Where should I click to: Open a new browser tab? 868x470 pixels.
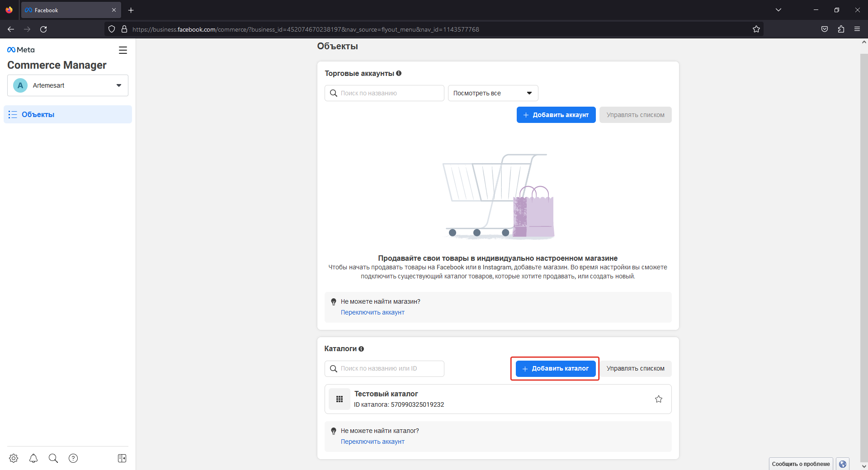tap(131, 10)
